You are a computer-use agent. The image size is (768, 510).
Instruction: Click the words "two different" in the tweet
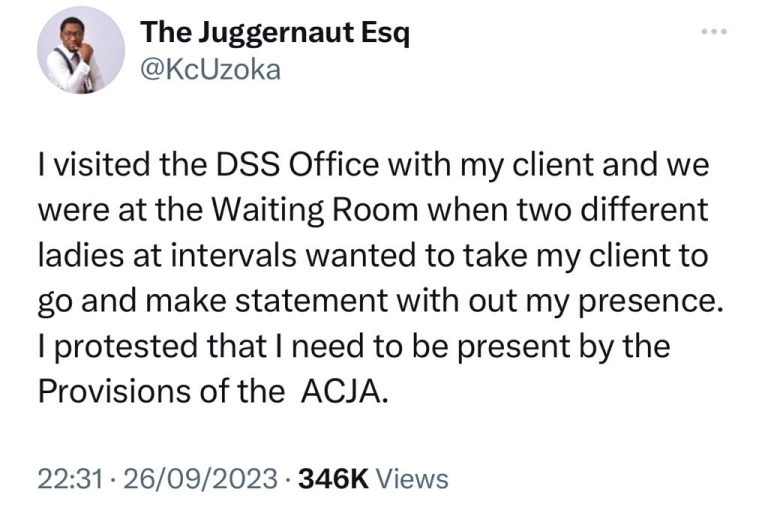tap(596, 211)
